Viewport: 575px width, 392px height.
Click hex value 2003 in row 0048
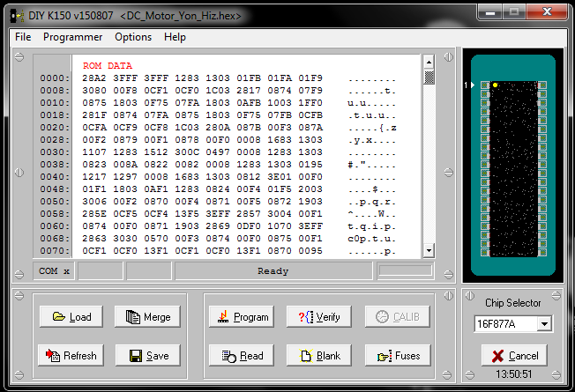[310, 189]
